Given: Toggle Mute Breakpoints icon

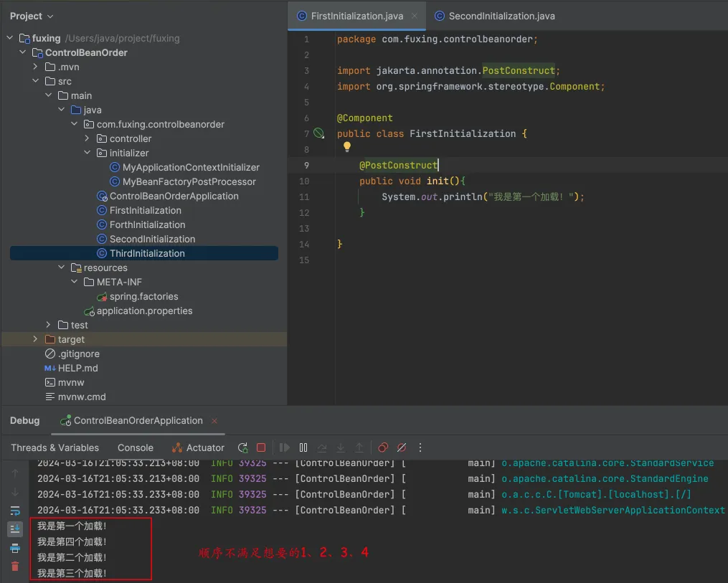Looking at the screenshot, I should [x=402, y=447].
